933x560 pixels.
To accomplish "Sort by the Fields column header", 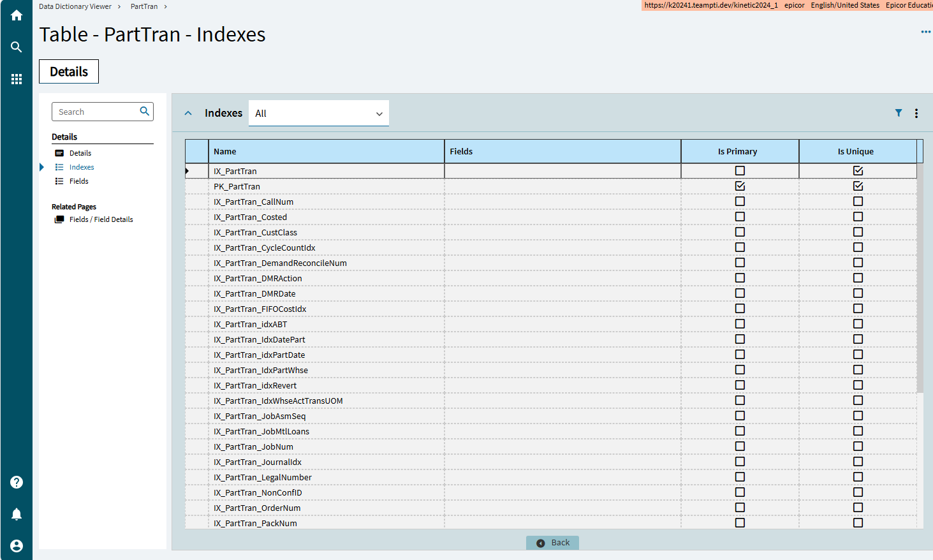I will [x=562, y=152].
